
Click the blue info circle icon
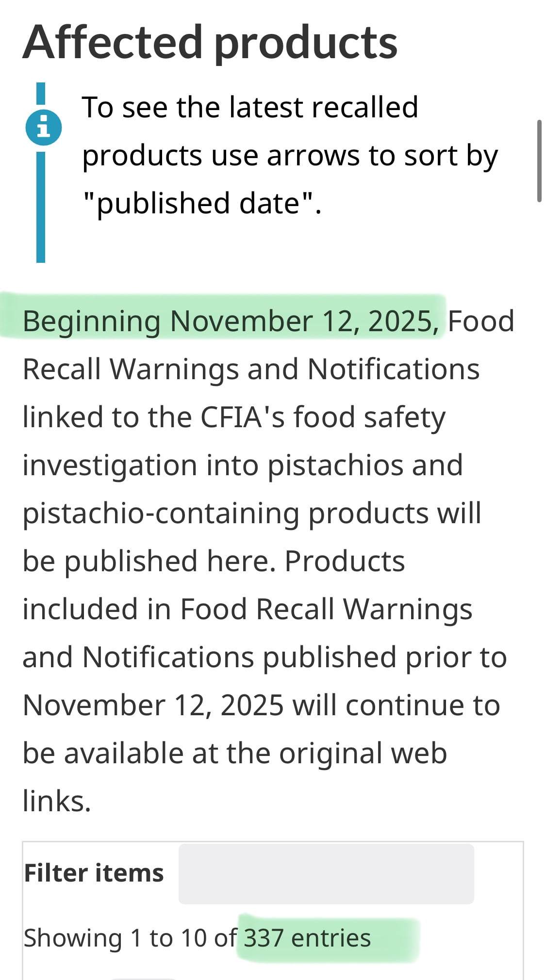pos(43,128)
